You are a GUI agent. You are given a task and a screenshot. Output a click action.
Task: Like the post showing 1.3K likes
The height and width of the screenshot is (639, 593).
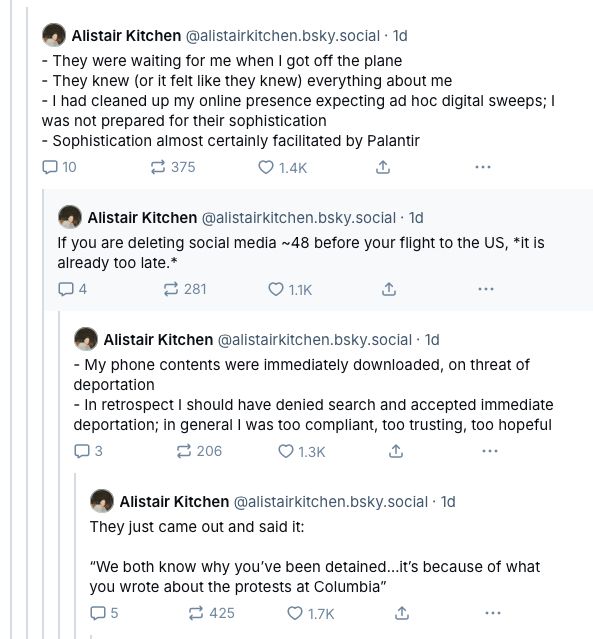pyautogui.click(x=302, y=452)
